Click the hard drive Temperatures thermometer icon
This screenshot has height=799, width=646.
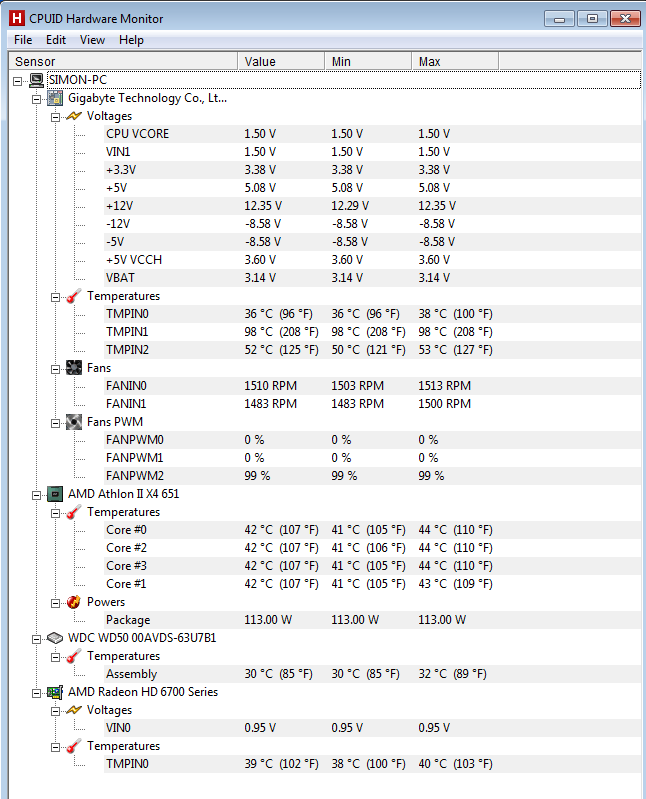pos(74,656)
